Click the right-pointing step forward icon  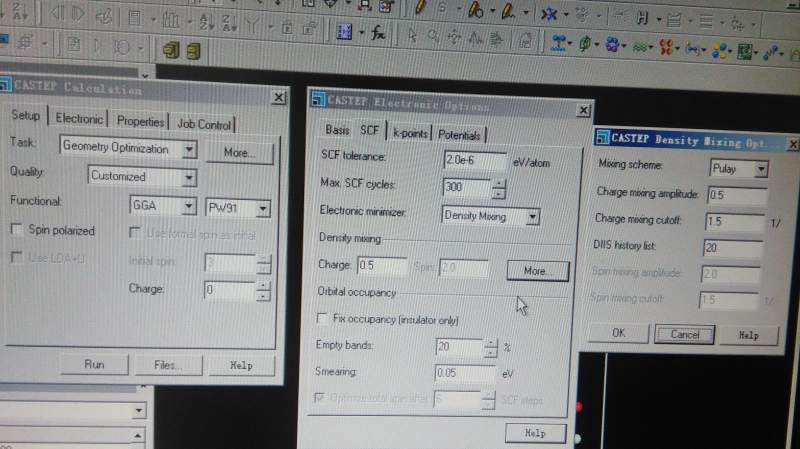(78, 14)
